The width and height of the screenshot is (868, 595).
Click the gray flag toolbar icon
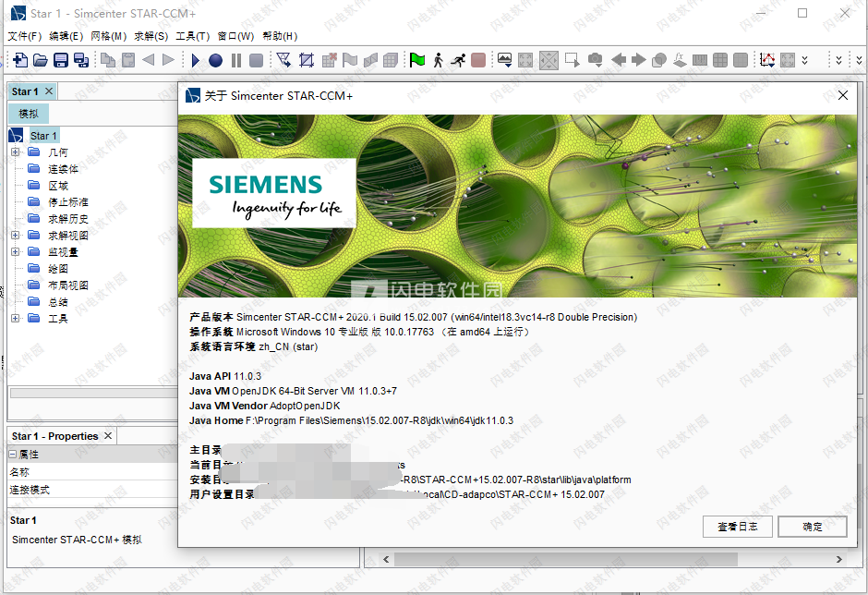(350, 60)
